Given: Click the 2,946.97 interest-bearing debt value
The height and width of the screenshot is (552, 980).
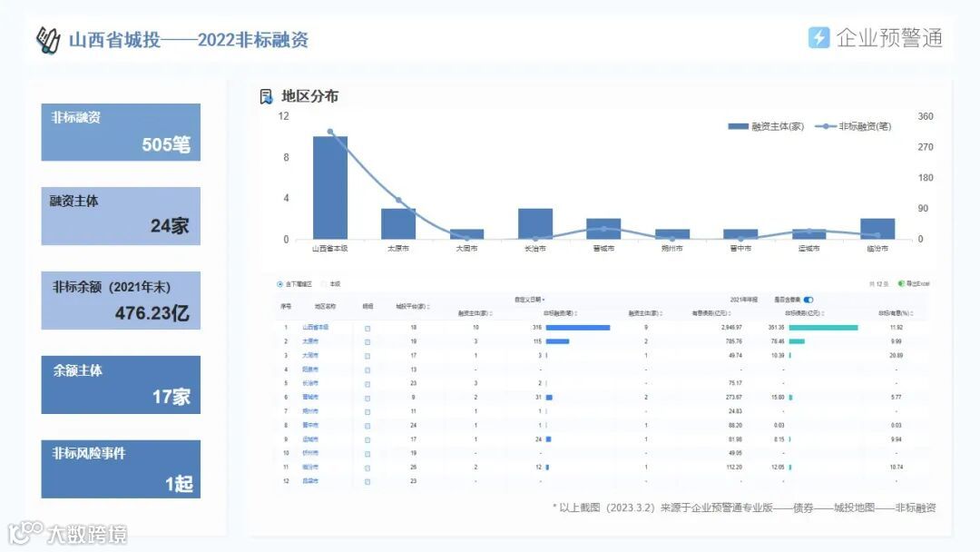Looking at the screenshot, I should pyautogui.click(x=731, y=328).
